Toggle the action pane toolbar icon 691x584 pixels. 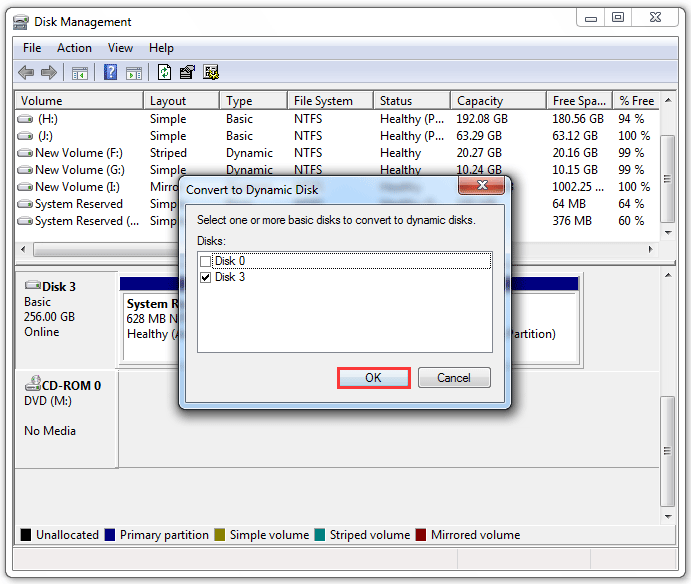134,73
